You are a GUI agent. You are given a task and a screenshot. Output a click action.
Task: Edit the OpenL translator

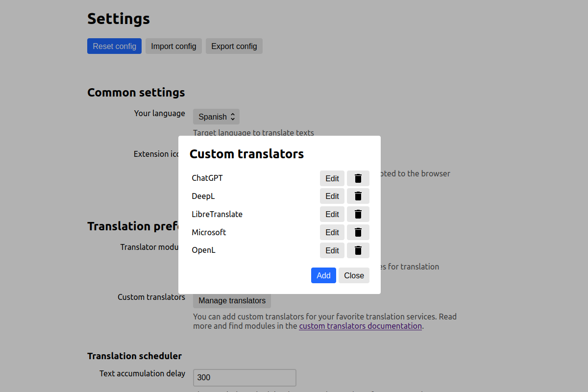point(332,250)
